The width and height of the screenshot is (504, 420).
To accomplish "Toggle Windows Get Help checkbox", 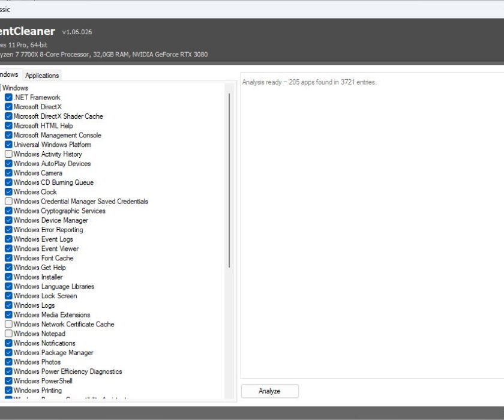I will (8, 268).
